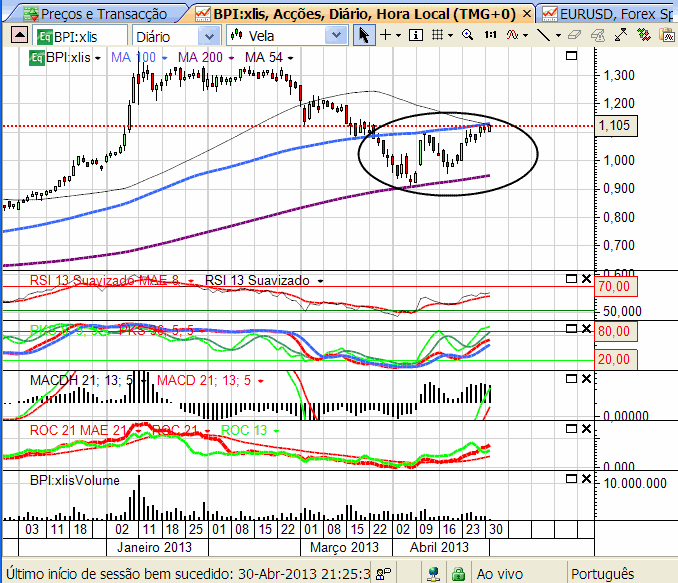
Task: Expand the grid options arrow
Action: pos(450,35)
